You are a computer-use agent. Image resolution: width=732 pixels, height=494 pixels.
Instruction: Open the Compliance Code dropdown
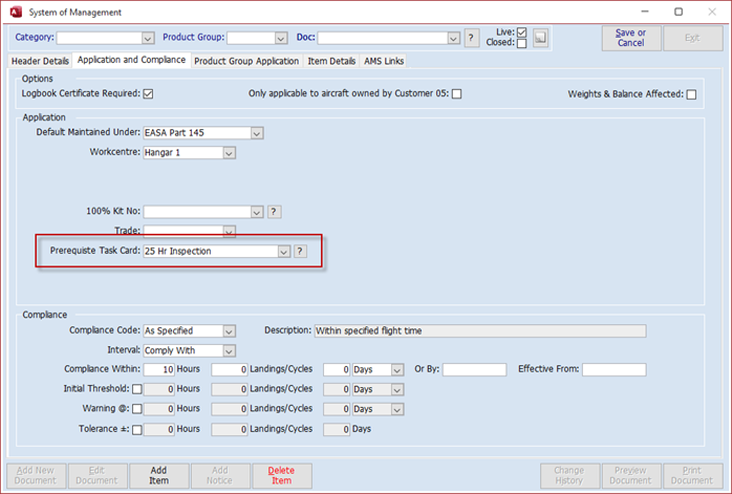coord(229,330)
